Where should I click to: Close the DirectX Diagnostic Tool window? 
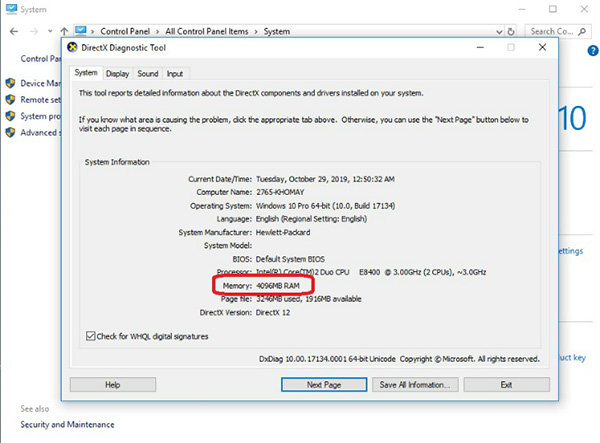tap(541, 47)
